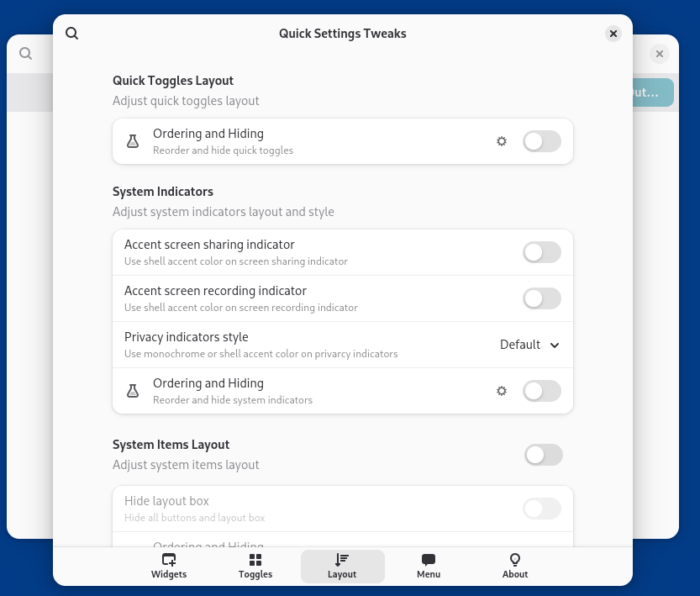Open Privacy indicators style Default dropdown

[529, 345]
